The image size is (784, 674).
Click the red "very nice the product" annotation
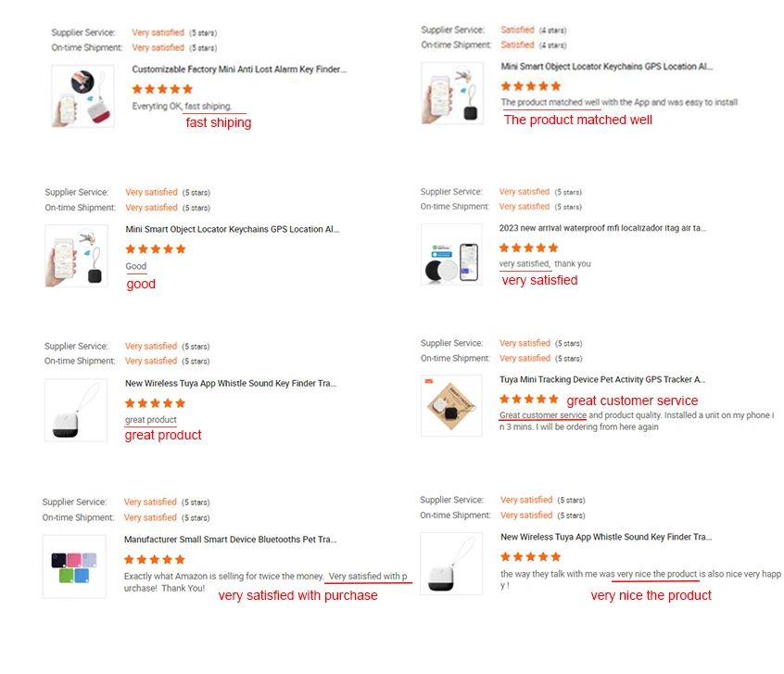click(651, 595)
